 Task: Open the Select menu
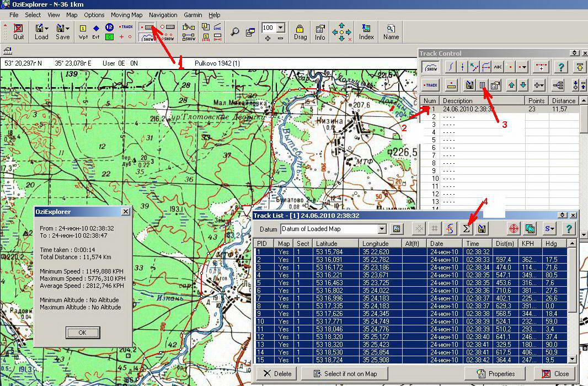coord(33,15)
